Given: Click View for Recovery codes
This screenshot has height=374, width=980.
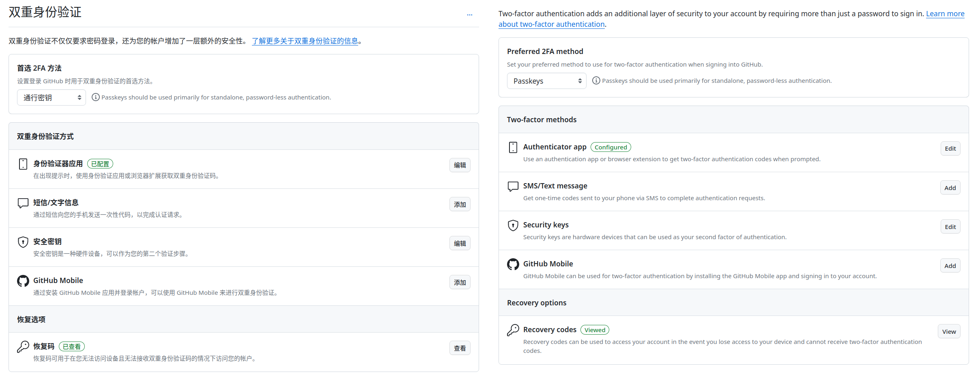Looking at the screenshot, I should pos(949,331).
